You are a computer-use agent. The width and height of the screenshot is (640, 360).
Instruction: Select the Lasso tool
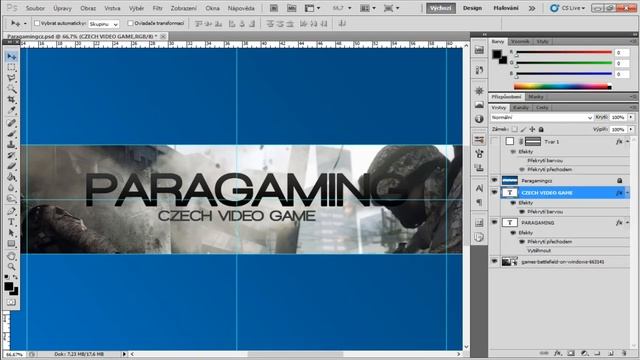[11, 78]
